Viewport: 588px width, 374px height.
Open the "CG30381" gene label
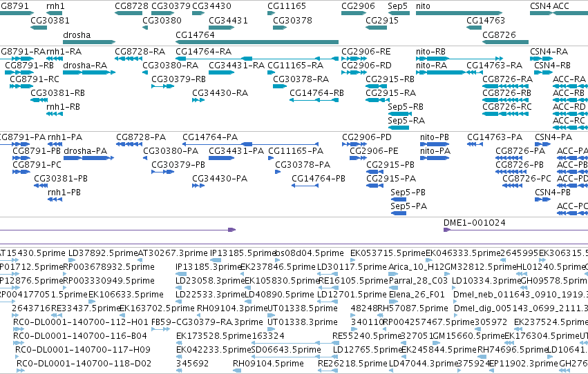pyautogui.click(x=50, y=20)
